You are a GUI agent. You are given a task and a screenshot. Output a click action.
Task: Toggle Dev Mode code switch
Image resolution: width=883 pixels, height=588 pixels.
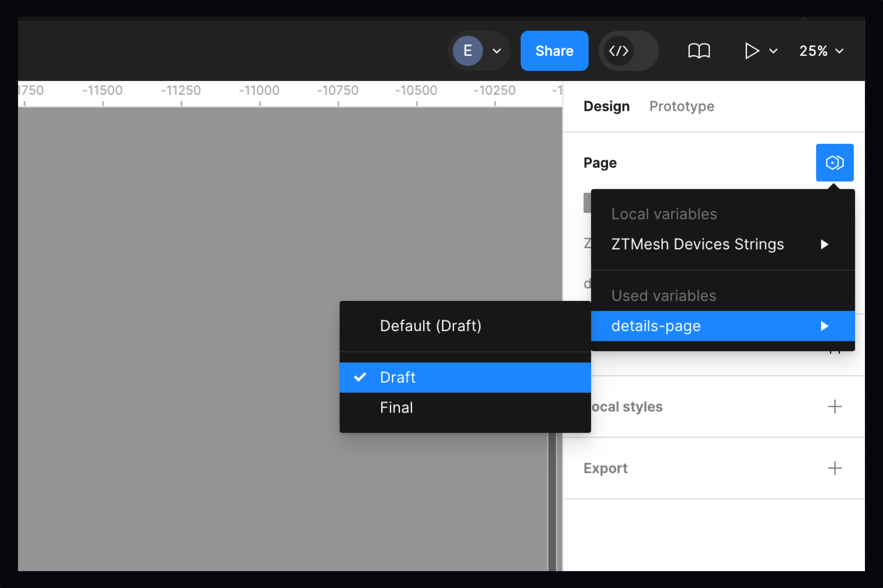point(628,51)
